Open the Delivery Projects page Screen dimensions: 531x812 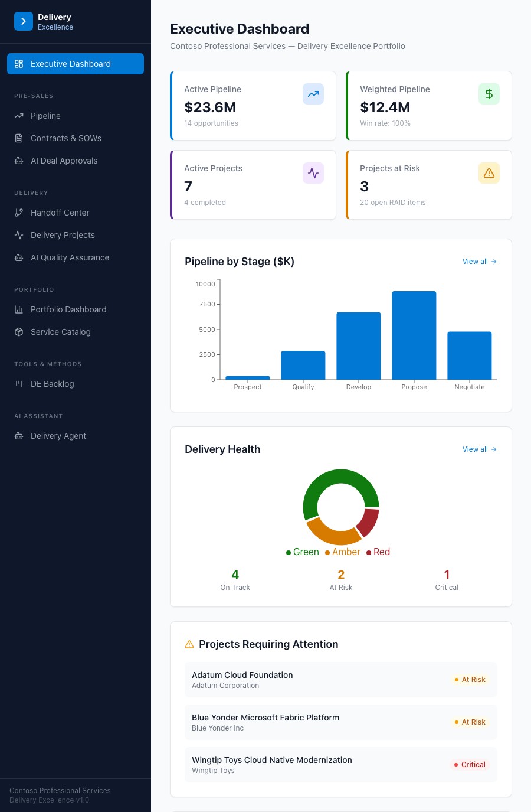[x=76, y=235]
